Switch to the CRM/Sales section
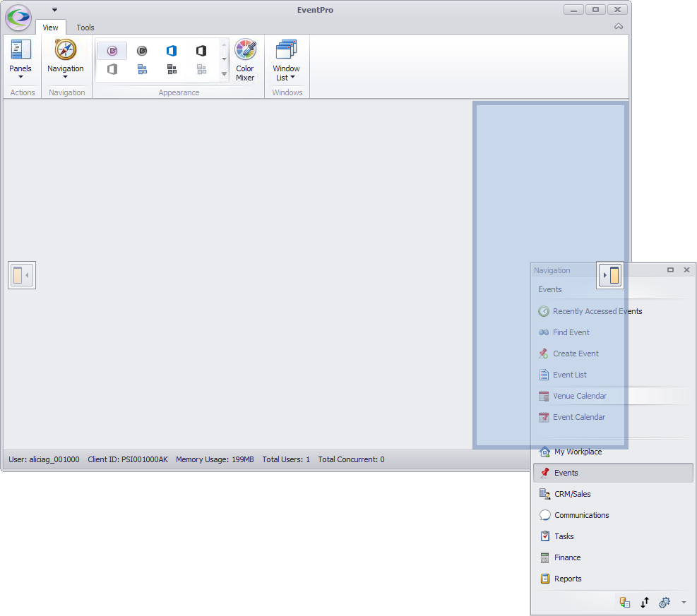Viewport: 697px width, 616px height. (613, 494)
